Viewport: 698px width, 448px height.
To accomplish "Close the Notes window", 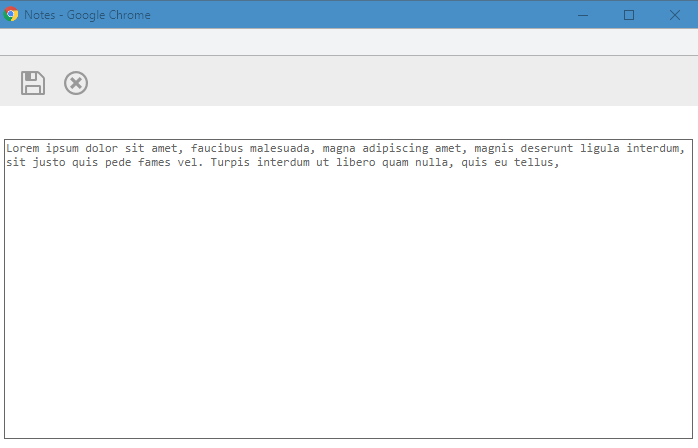I will point(674,15).
